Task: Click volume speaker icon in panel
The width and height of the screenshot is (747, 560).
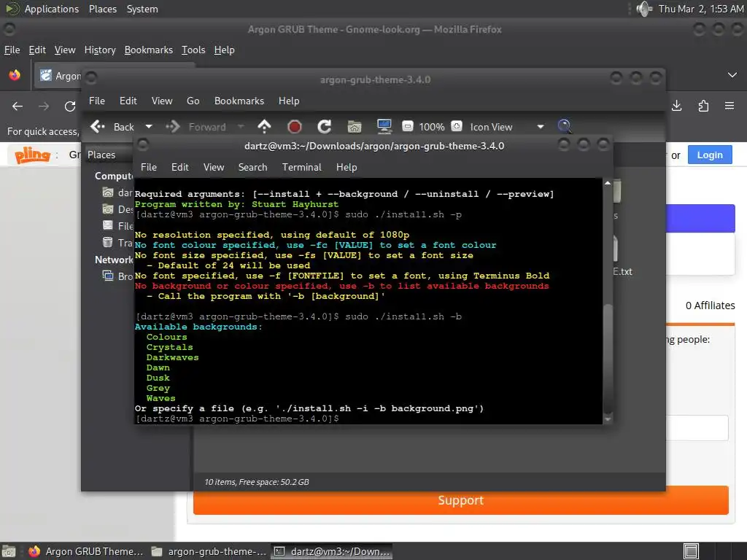Action: point(644,9)
